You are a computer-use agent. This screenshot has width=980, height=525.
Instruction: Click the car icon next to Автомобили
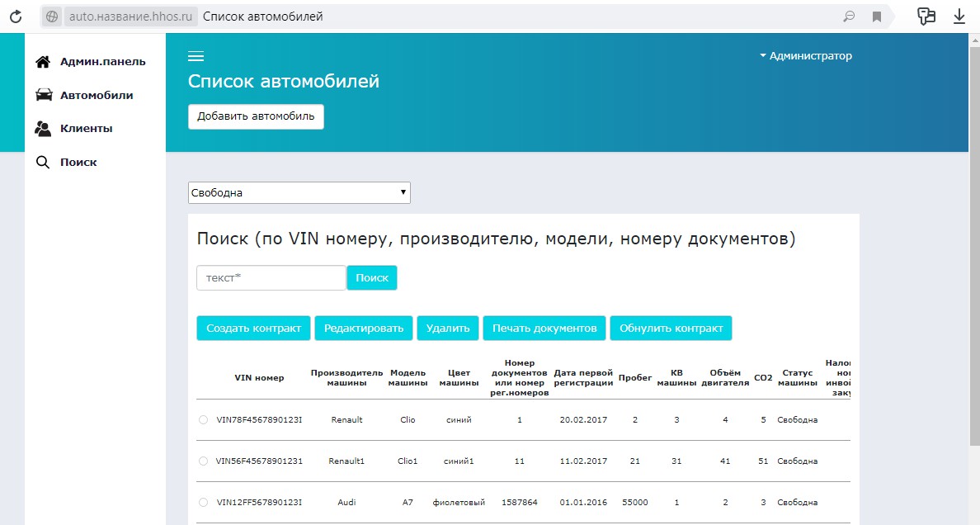44,95
